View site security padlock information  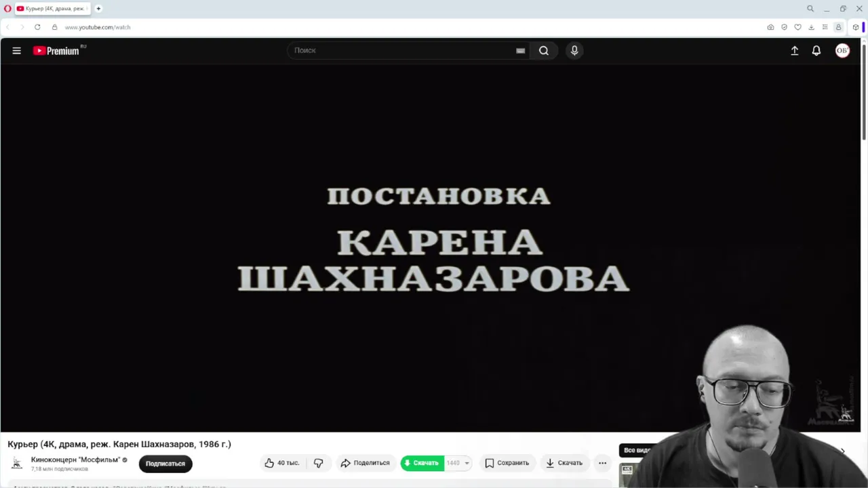coord(55,27)
